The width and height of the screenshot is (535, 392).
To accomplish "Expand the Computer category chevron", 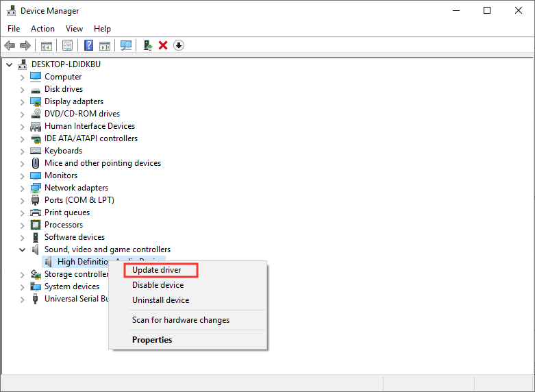I will [x=22, y=77].
